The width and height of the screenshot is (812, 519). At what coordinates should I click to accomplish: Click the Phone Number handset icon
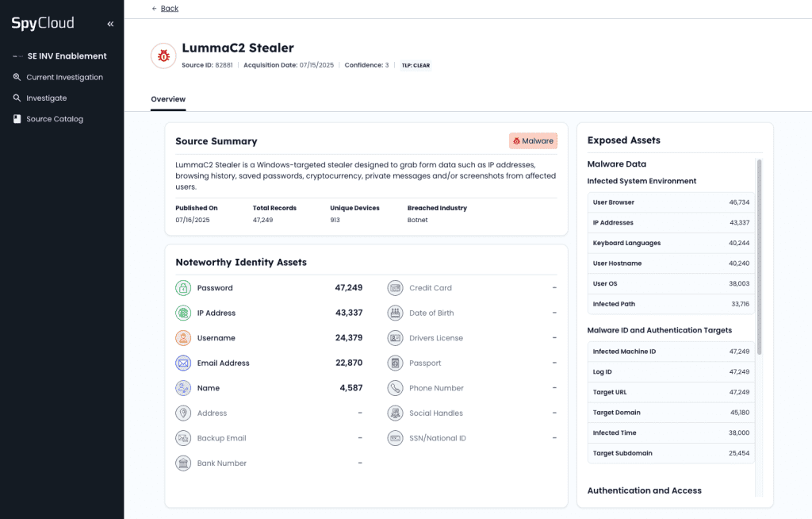tap(395, 388)
